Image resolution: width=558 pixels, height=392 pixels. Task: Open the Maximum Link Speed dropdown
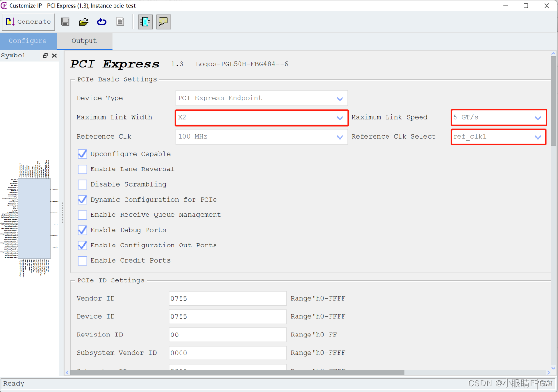pyautogui.click(x=499, y=117)
